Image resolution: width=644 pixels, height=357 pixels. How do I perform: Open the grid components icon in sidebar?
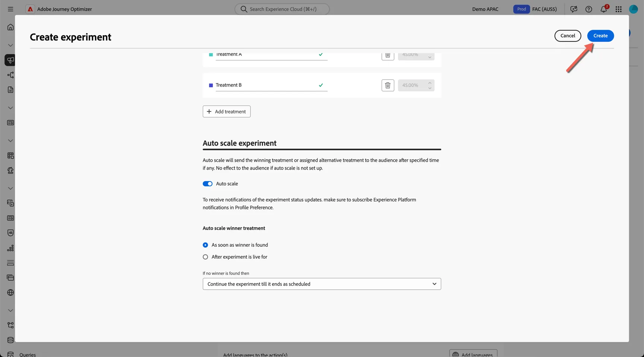pos(10,155)
